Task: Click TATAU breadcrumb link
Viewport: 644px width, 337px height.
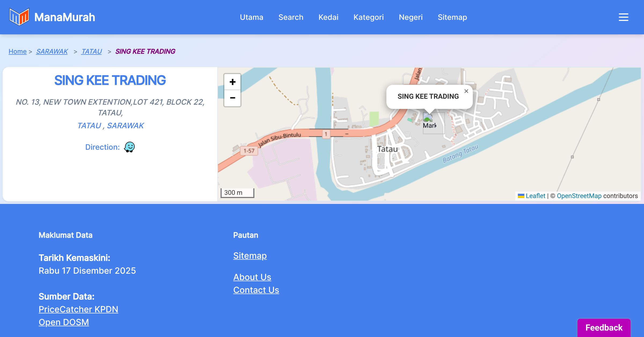Action: (x=92, y=51)
